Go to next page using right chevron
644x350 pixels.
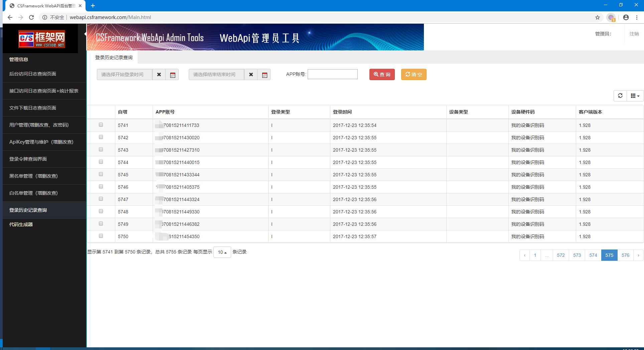tap(638, 255)
